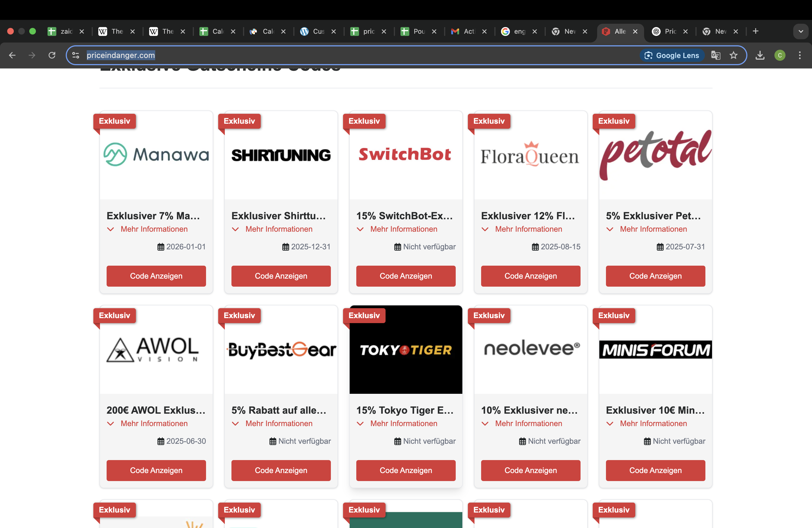Show code for the Petotal coupon

point(656,276)
